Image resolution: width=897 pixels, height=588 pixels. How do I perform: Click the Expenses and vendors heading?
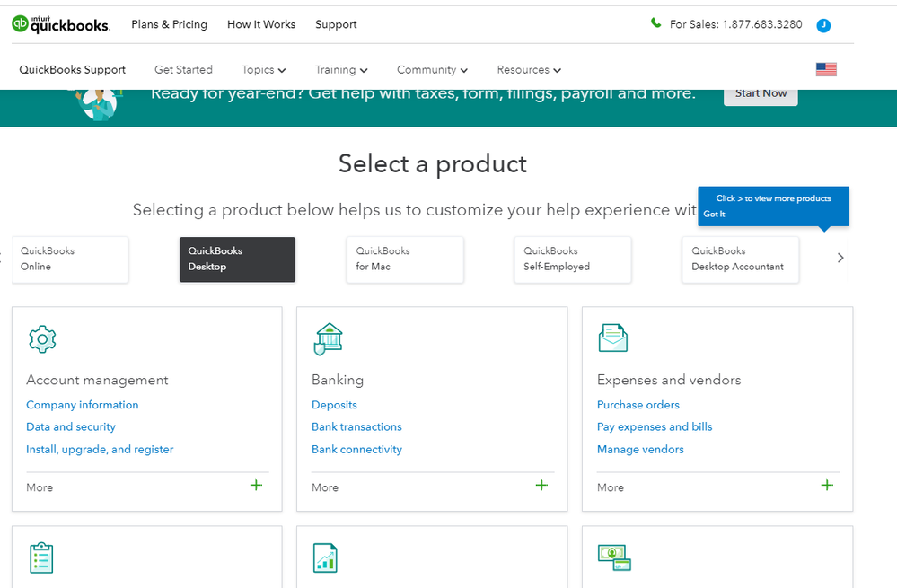tap(669, 380)
